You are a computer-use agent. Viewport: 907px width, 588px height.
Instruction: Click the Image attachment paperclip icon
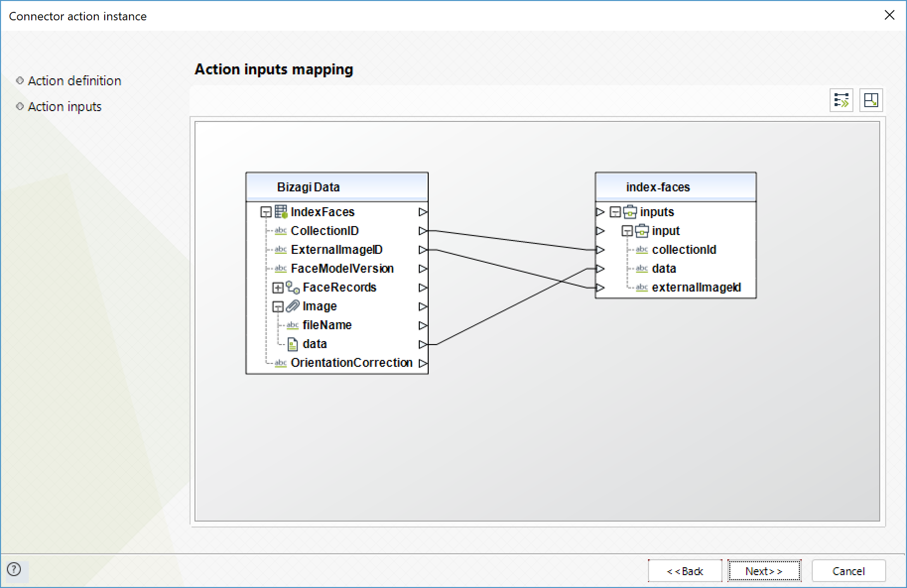293,306
